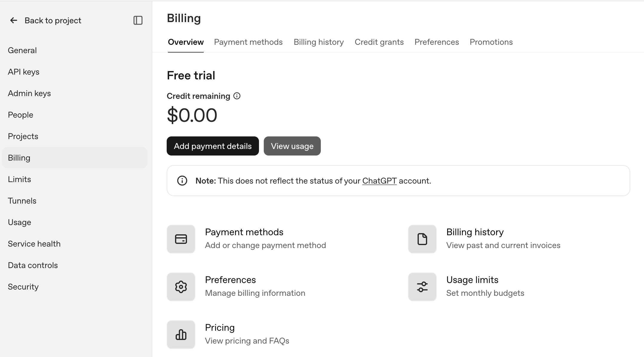This screenshot has width=644, height=357.
Task: Click 'View pricing and FAQs' text
Action: coord(247,341)
